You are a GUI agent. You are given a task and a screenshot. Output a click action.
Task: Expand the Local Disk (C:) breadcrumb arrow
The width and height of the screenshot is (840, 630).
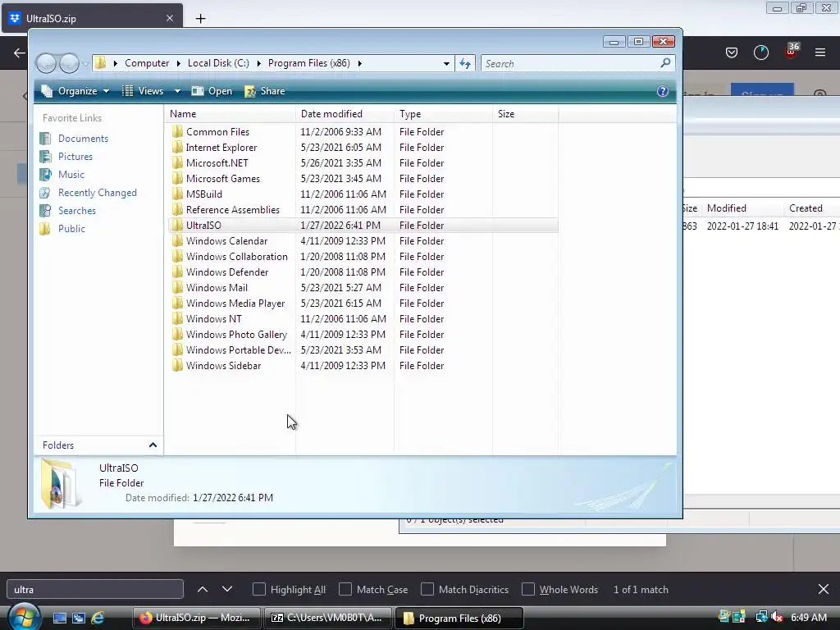point(258,63)
